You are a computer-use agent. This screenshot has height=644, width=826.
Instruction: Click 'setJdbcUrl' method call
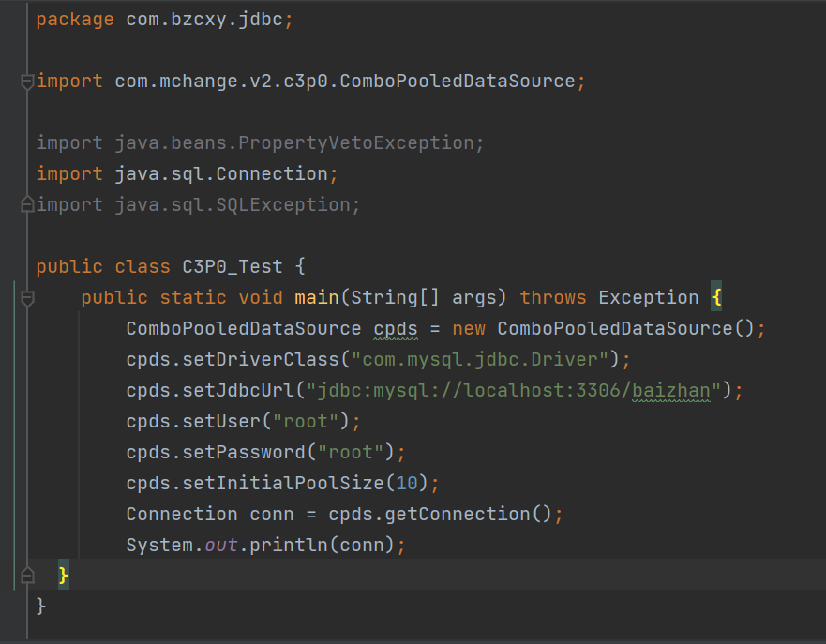[238, 390]
